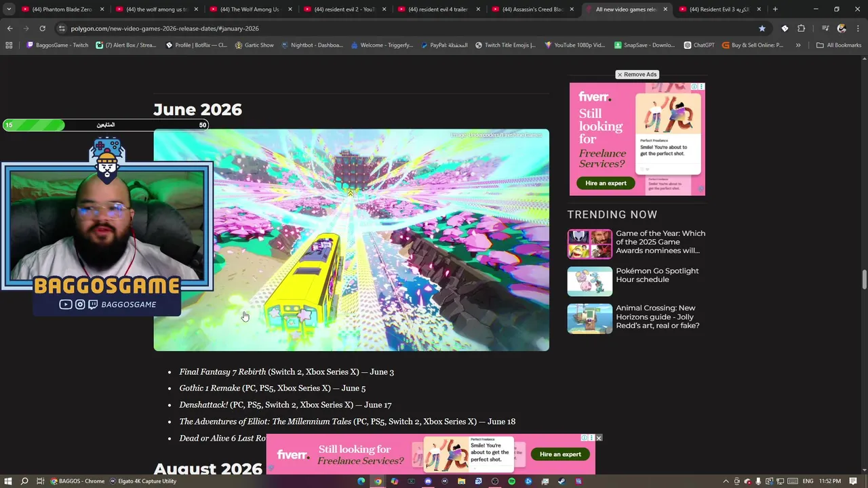This screenshot has height=488, width=868.
Task: Open the Game of the Year trending article
Action: 660,242
